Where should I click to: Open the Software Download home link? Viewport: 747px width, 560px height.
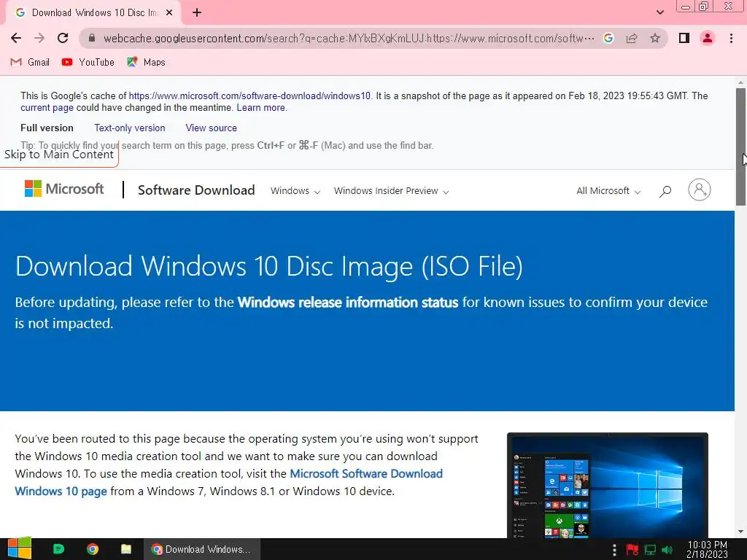[196, 190]
